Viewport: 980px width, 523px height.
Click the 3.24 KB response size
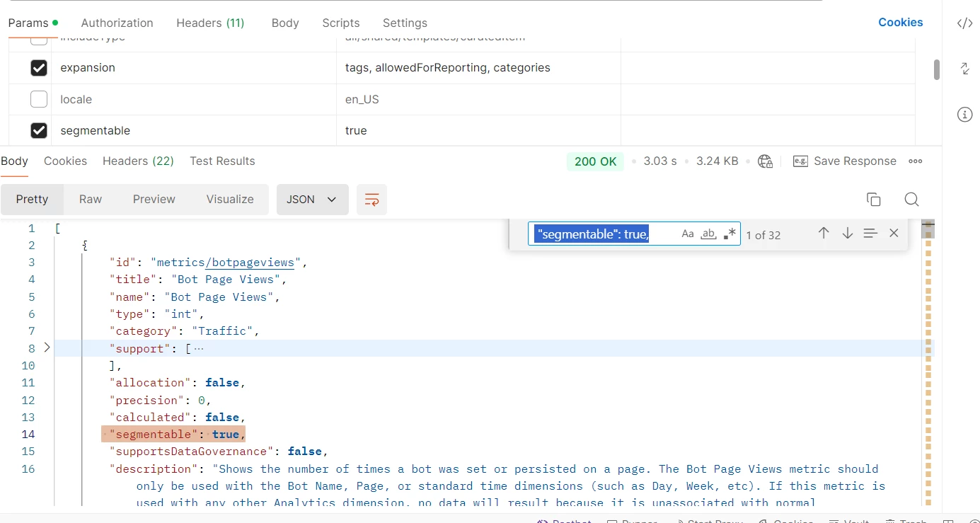point(717,161)
